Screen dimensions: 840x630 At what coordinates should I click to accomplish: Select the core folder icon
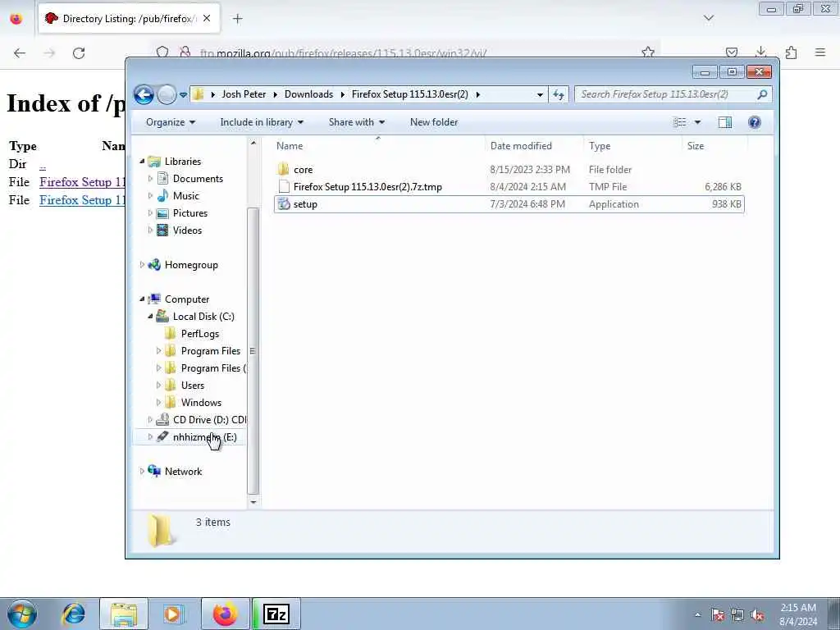(283, 169)
